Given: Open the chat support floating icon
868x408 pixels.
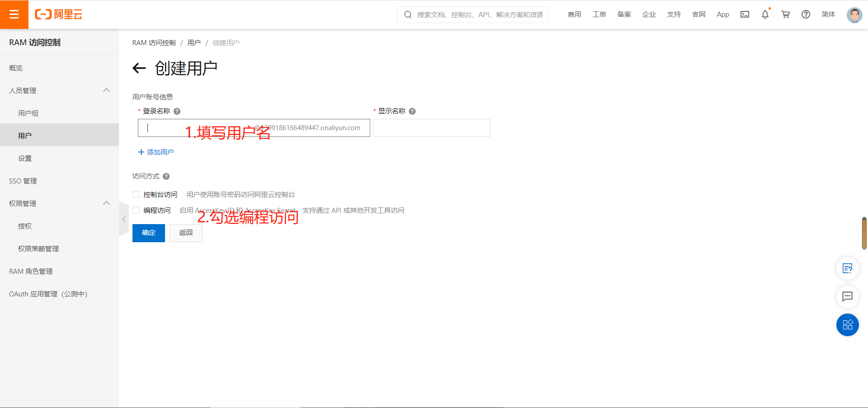Looking at the screenshot, I should pos(847,296).
